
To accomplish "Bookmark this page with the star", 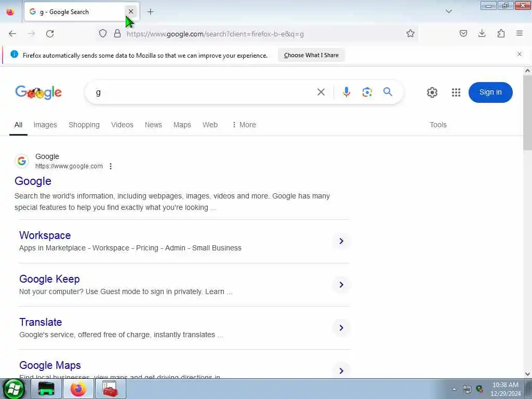I will 410,33.
